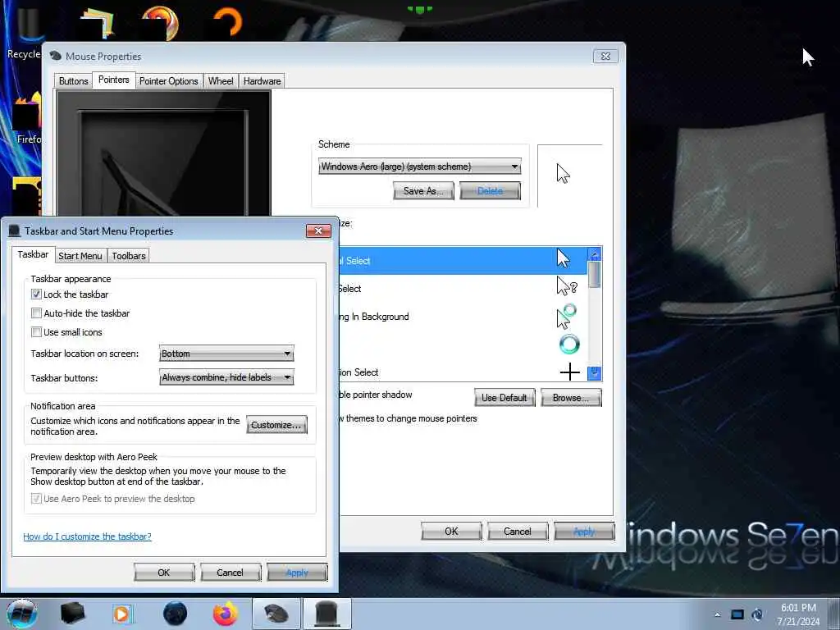The image size is (840, 630).
Task: Click Customize notification area button
Action: pyautogui.click(x=277, y=425)
